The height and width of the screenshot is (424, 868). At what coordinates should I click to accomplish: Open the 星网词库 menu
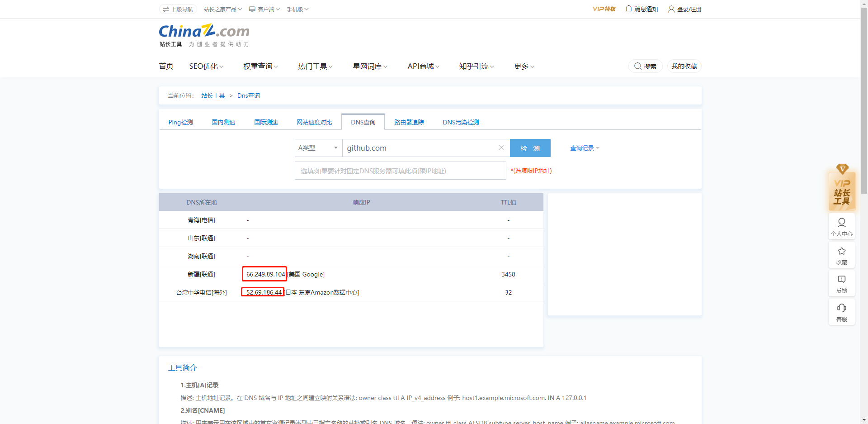(x=370, y=66)
